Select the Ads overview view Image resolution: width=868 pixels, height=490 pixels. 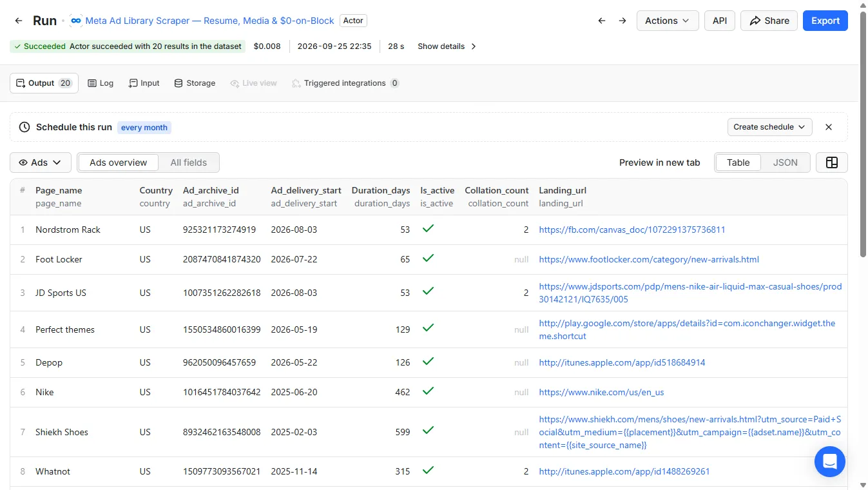tap(119, 162)
